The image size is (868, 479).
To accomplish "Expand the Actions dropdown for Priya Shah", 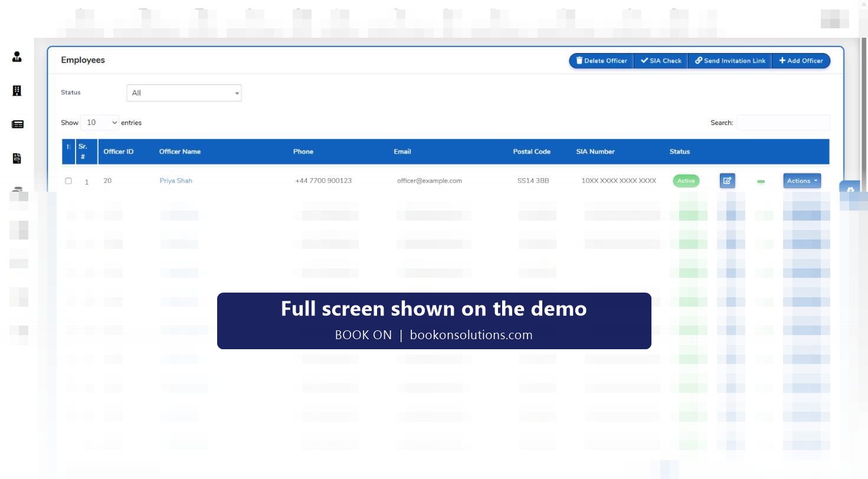I will (802, 181).
